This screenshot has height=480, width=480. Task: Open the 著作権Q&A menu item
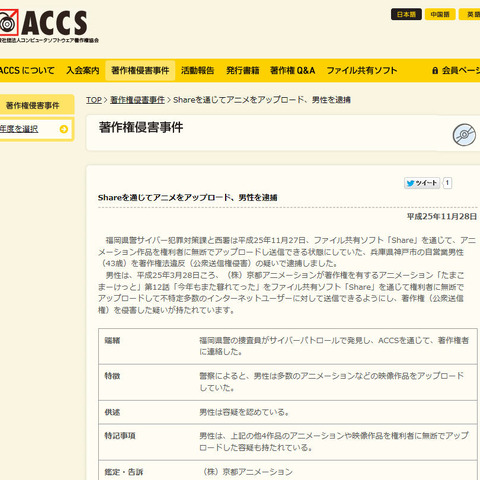(x=292, y=70)
